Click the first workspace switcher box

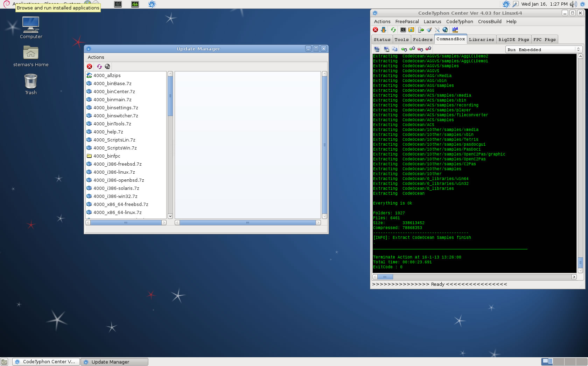[x=547, y=362]
